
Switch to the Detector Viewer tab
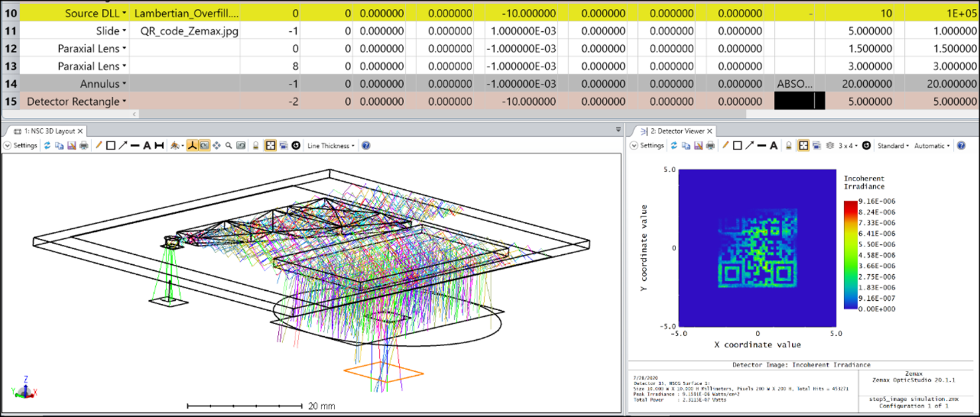click(676, 131)
